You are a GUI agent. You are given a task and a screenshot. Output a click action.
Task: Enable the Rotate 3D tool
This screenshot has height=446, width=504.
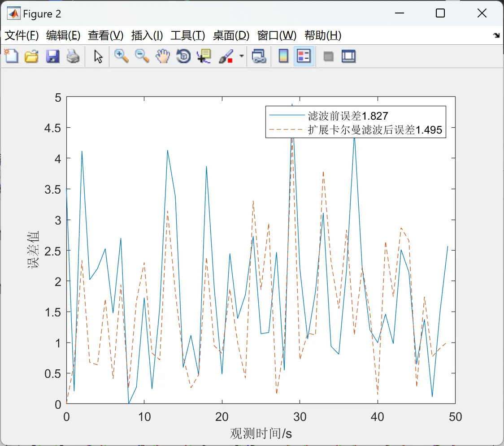183,56
